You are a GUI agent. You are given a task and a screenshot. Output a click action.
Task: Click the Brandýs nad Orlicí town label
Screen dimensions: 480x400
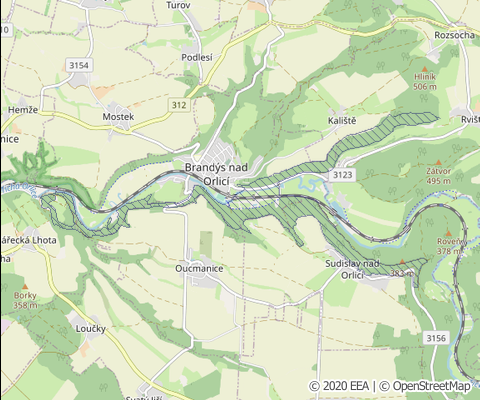pos(216,174)
